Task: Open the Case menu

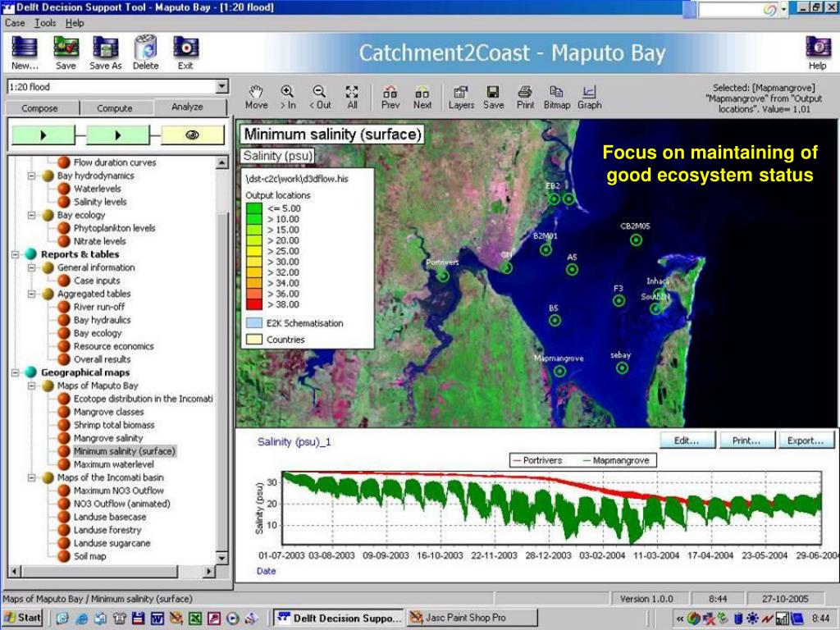Action: click(15, 23)
